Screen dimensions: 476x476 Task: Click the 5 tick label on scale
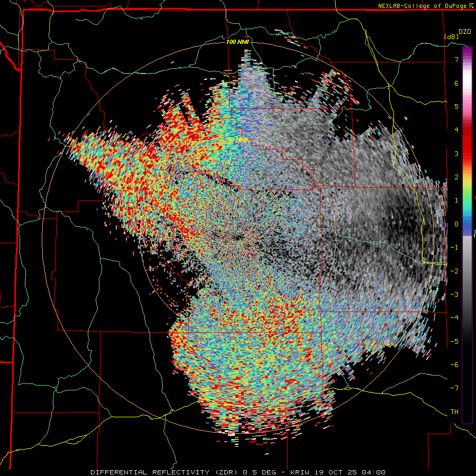pos(456,106)
